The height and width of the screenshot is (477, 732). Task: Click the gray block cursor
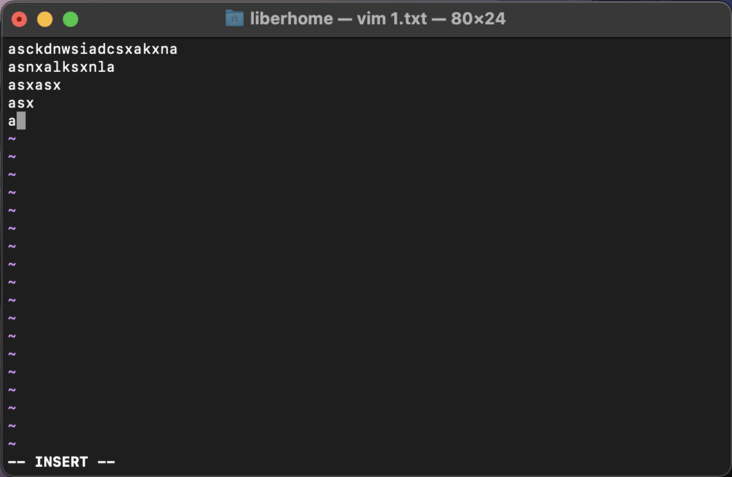(21, 121)
